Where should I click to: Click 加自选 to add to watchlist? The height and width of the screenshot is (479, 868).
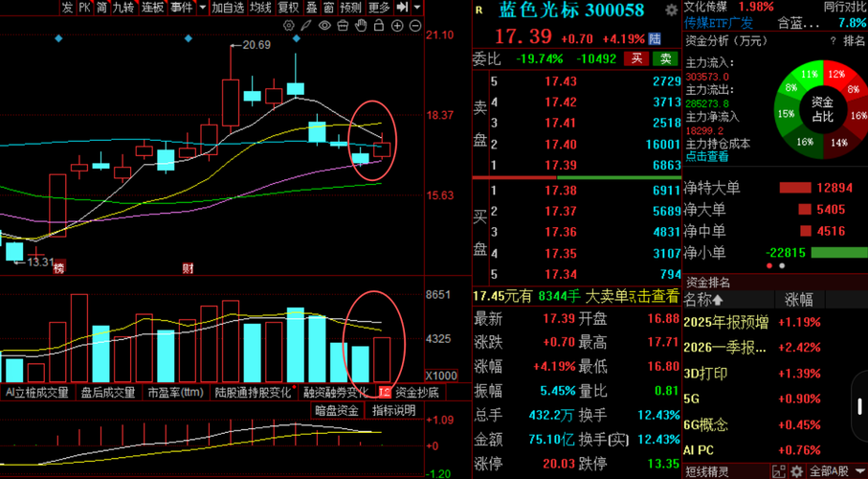point(228,8)
